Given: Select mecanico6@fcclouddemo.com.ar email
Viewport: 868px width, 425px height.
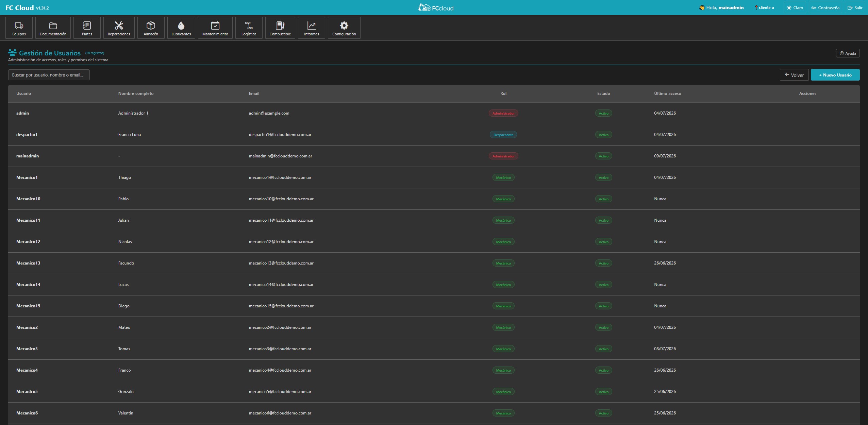Looking at the screenshot, I should 280,413.
